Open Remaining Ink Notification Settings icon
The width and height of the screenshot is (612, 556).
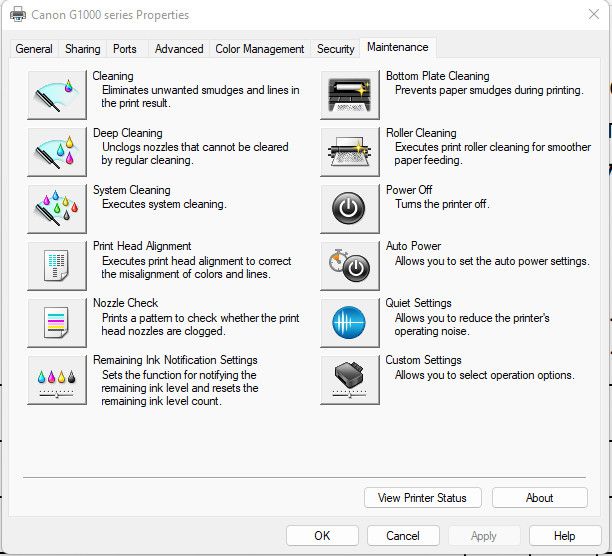57,379
